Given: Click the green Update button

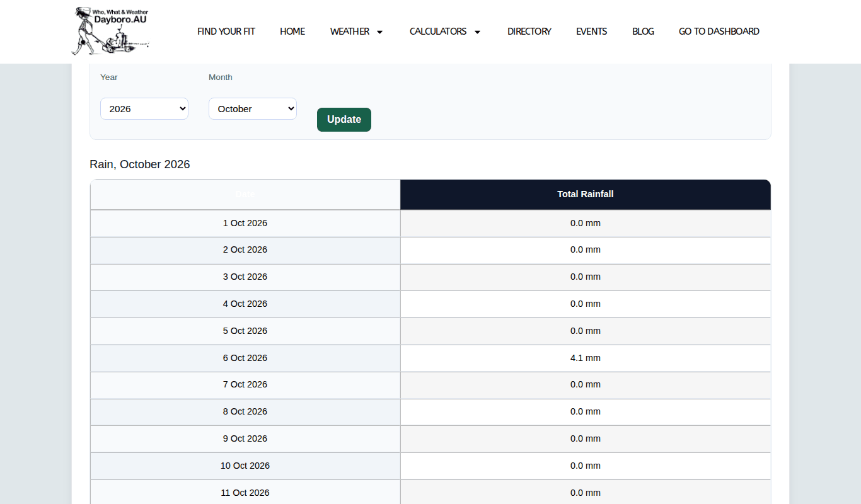Looking at the screenshot, I should click(344, 120).
